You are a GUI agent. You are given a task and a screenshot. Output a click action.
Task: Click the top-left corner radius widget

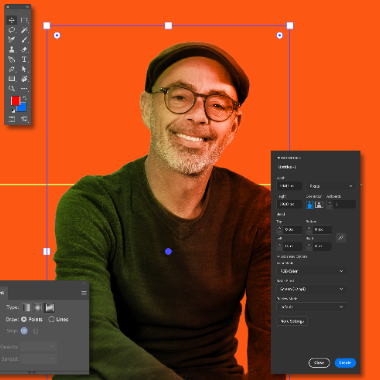57,35
